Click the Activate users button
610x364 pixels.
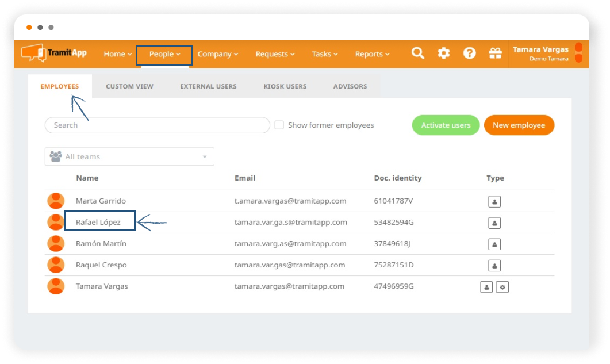[446, 125]
